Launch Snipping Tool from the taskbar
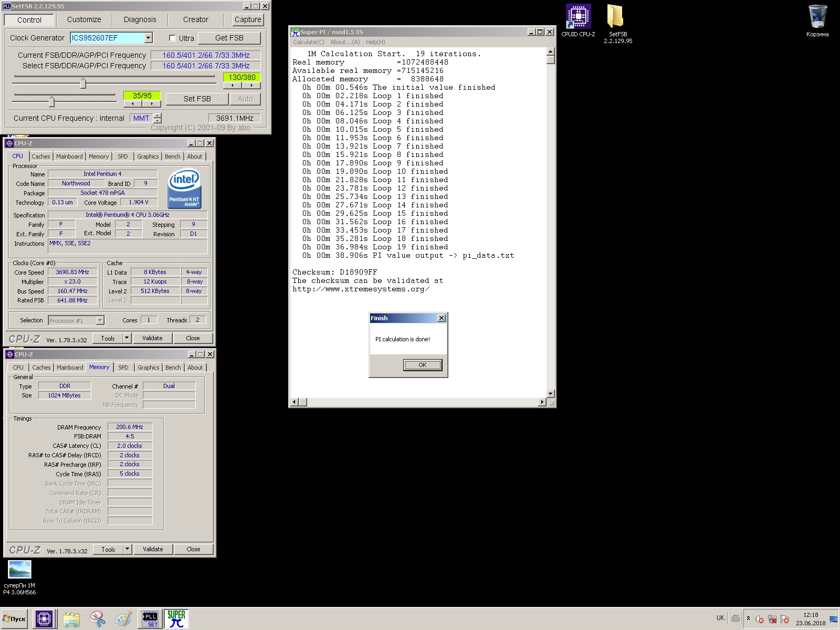The height and width of the screenshot is (630, 840). (x=97, y=619)
